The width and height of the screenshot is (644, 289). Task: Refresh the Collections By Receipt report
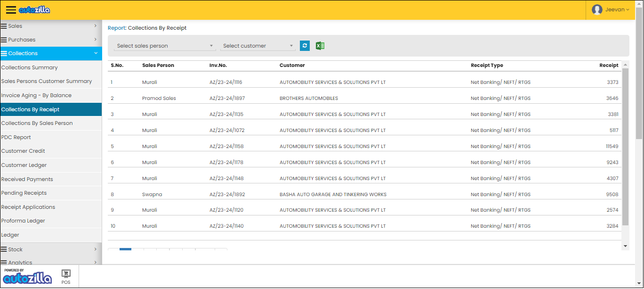point(305,46)
